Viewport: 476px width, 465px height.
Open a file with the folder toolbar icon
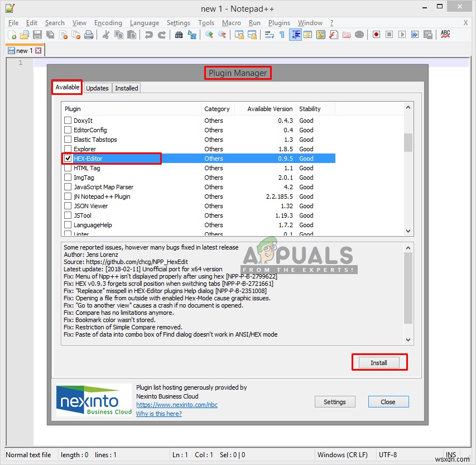pyautogui.click(x=24, y=35)
